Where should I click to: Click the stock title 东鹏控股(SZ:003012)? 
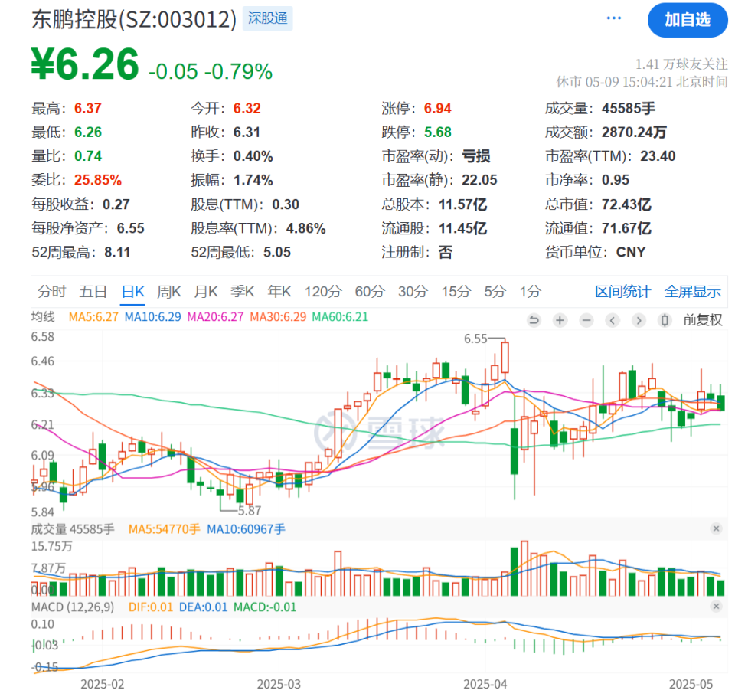(x=134, y=19)
